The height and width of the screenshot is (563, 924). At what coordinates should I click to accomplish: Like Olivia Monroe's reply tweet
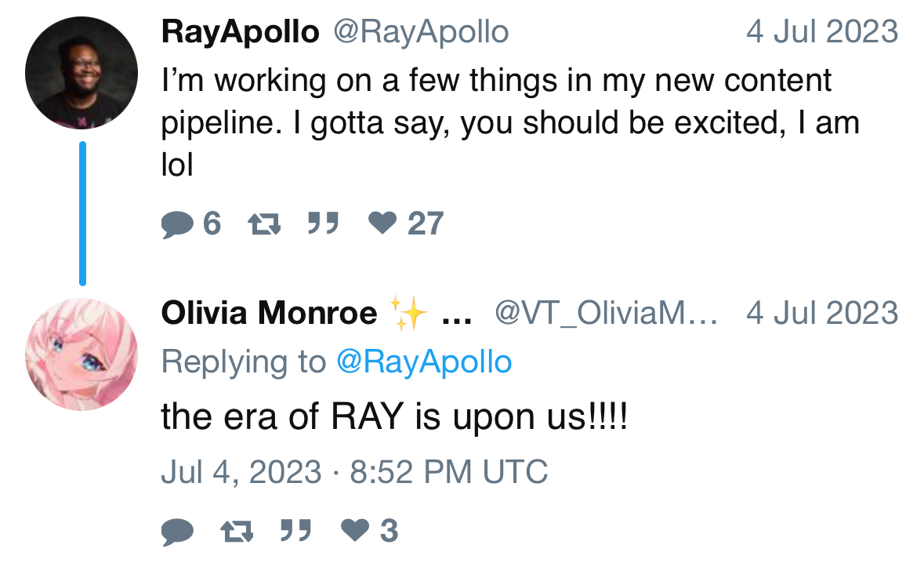(355, 532)
